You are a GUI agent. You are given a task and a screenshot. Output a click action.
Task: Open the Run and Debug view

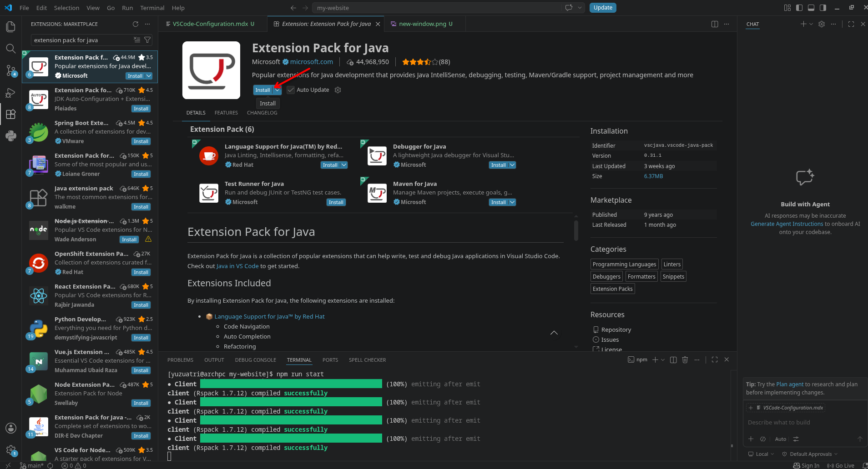coord(10,92)
